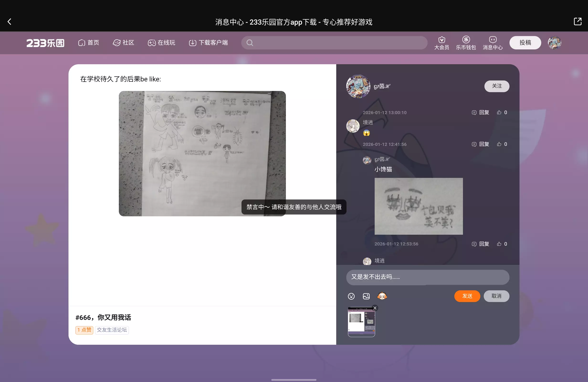
Task: Open the mascot sticker picker
Action: click(382, 296)
